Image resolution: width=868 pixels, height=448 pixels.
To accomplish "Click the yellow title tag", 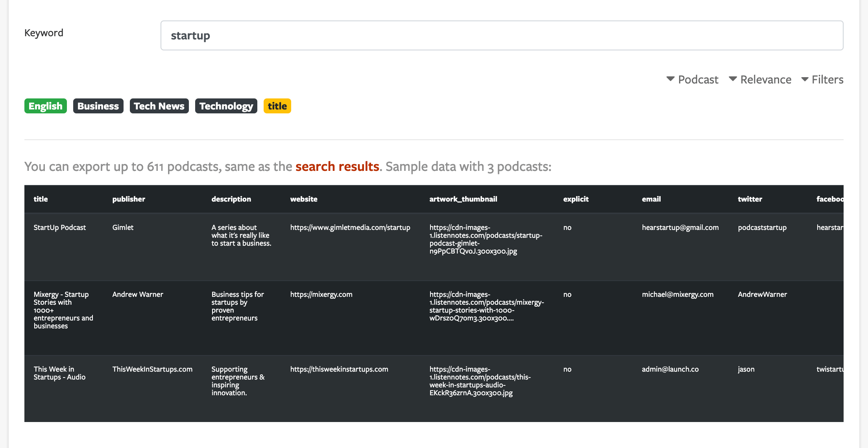I will [277, 106].
